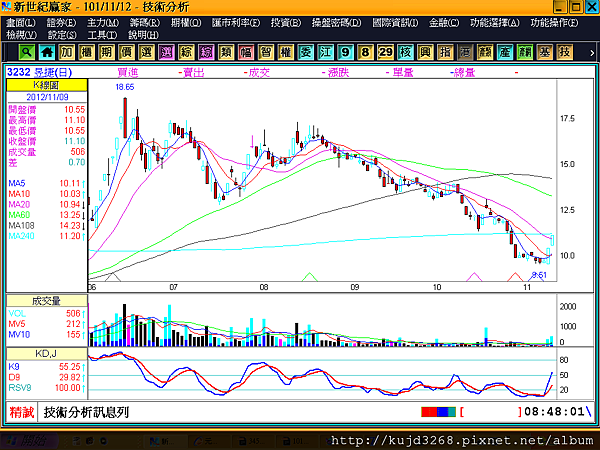
Task: Click the MA5 moving average label
Action: tap(17, 183)
